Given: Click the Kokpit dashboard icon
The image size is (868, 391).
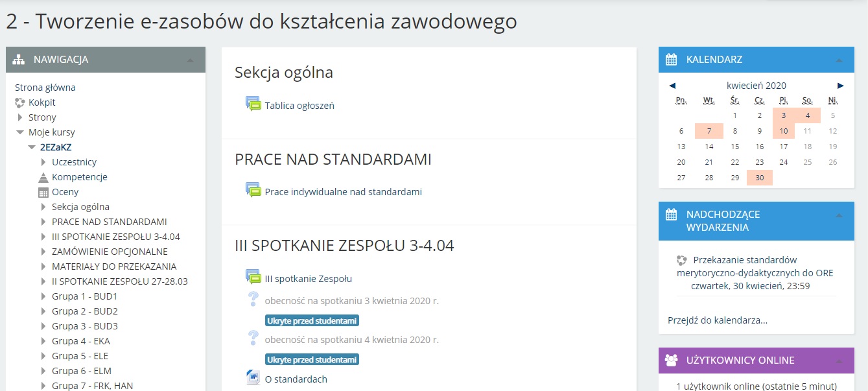Looking at the screenshot, I should [20, 102].
